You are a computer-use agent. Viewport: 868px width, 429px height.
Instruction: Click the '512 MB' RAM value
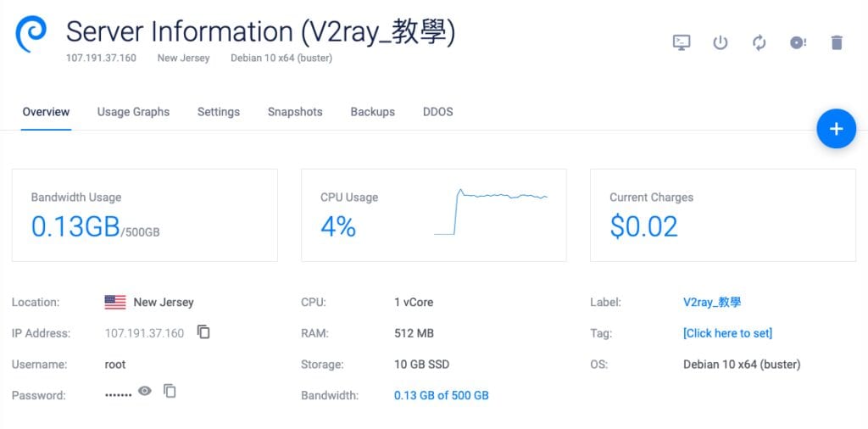[414, 333]
